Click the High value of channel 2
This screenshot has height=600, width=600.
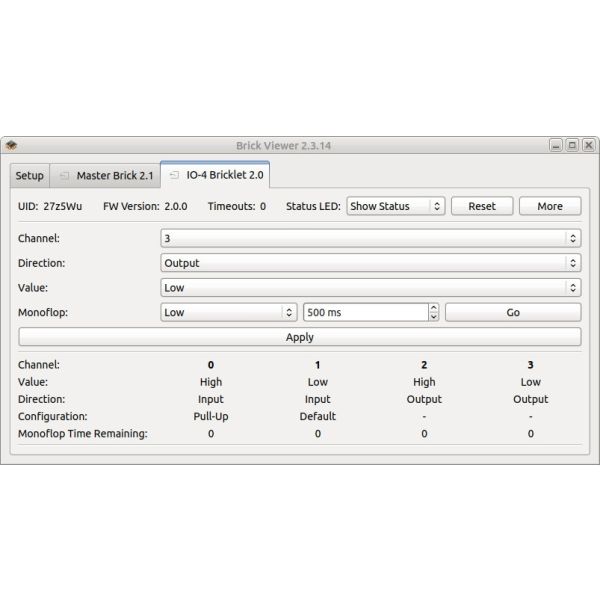coord(424,382)
